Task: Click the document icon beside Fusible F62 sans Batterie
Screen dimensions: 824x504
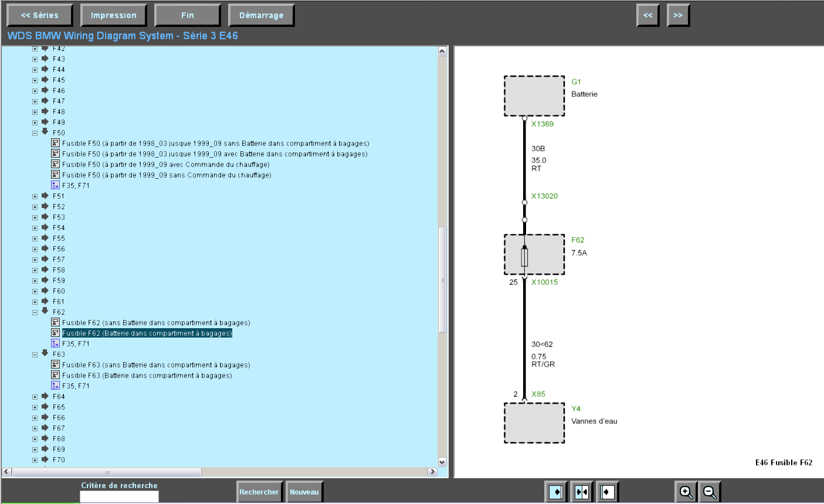Action: [x=55, y=322]
